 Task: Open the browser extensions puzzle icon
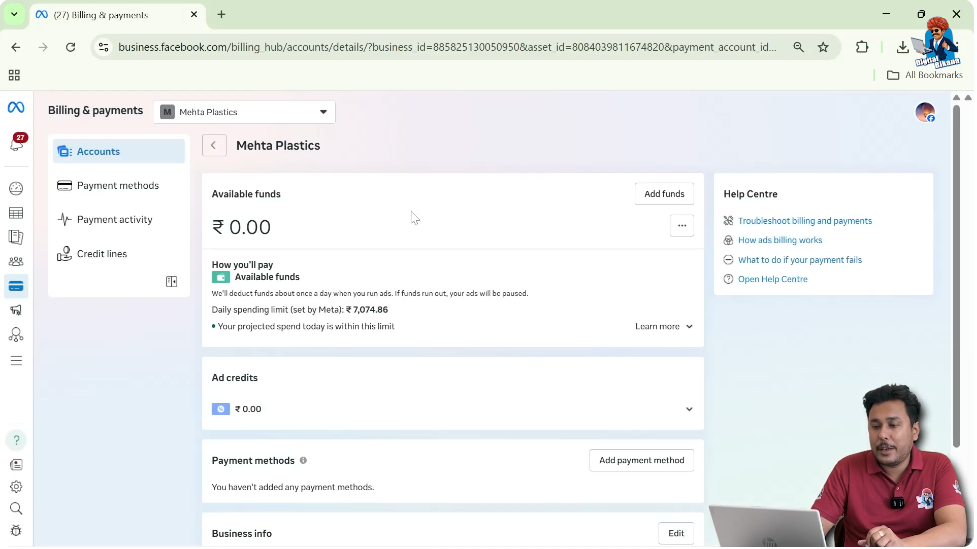point(862,47)
